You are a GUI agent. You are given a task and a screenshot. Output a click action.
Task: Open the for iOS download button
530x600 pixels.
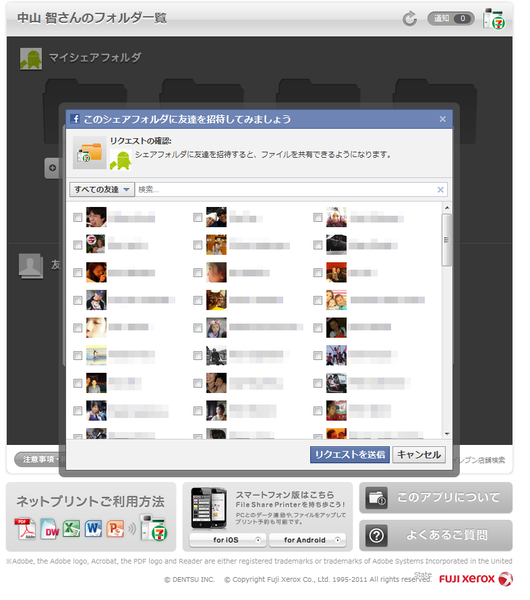pos(228,540)
